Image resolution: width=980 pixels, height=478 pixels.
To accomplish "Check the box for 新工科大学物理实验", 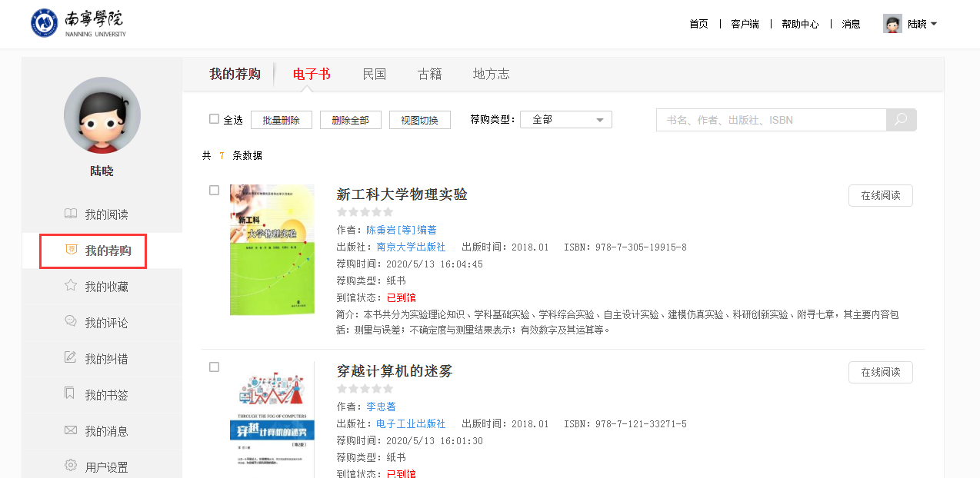I will point(215,191).
